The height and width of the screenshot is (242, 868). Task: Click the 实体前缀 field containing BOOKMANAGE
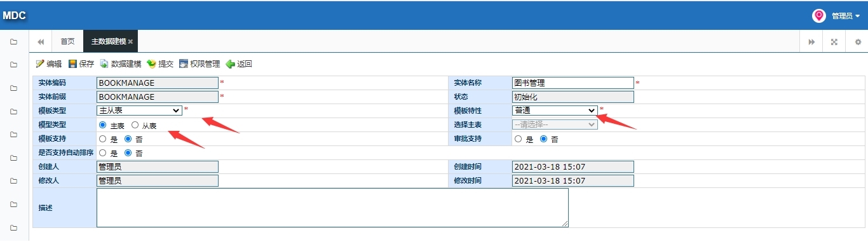[158, 97]
